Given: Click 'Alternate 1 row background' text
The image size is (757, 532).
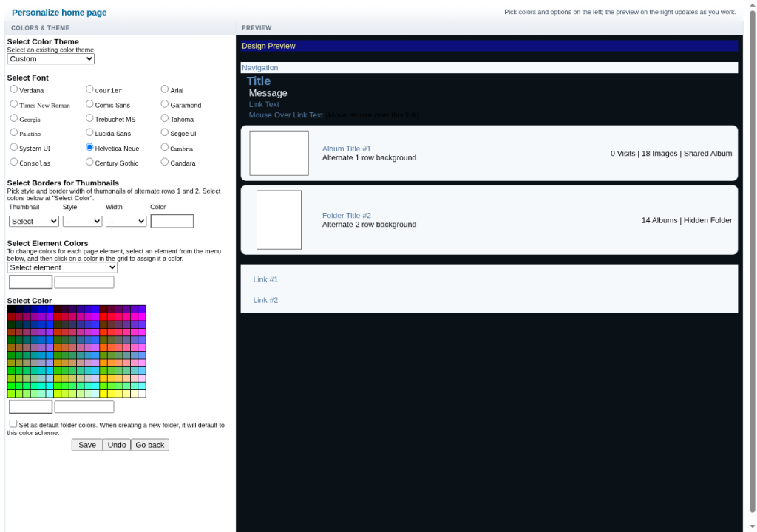Looking at the screenshot, I should coord(370,158).
